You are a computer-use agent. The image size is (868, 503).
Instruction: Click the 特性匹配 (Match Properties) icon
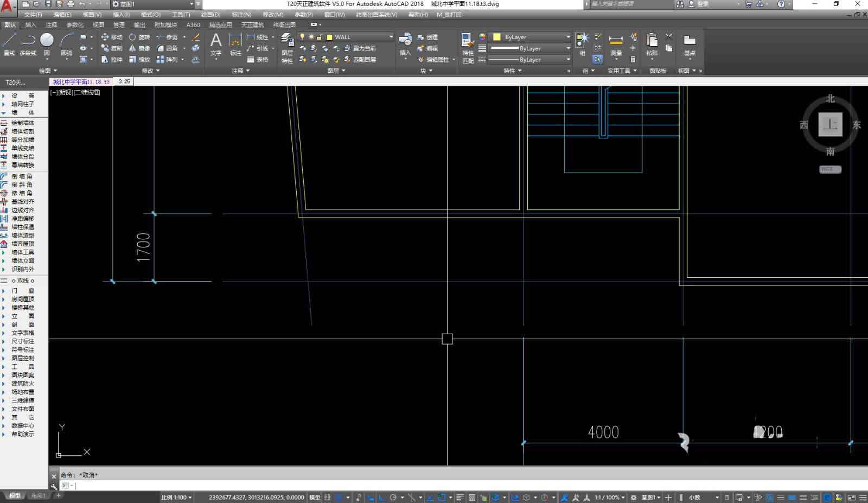pos(468,48)
